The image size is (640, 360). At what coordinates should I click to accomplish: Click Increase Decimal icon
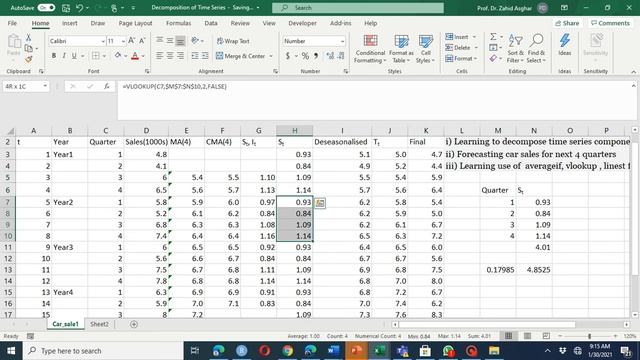(331, 56)
